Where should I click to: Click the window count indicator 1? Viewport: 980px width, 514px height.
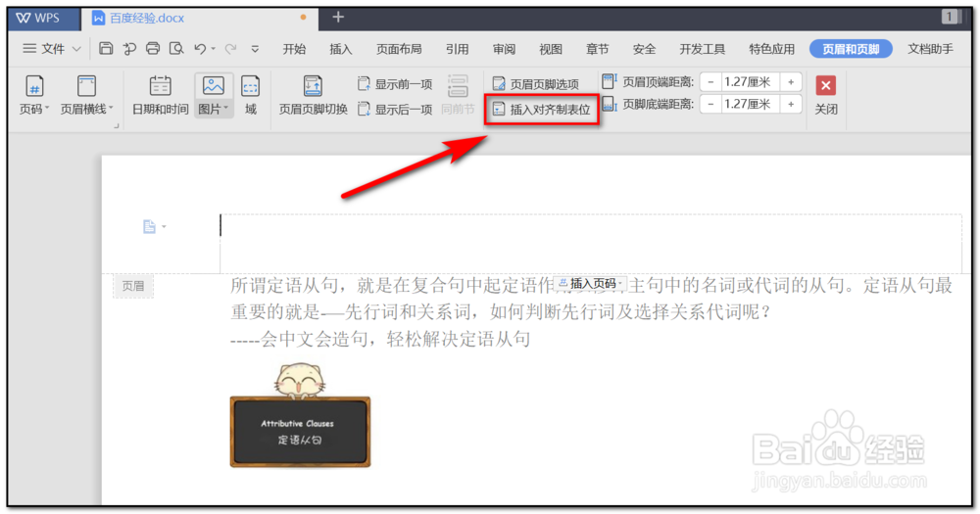pyautogui.click(x=950, y=17)
